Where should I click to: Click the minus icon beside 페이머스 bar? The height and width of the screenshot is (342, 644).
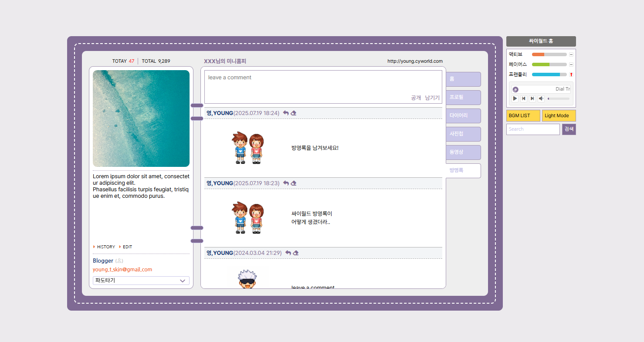coord(571,64)
